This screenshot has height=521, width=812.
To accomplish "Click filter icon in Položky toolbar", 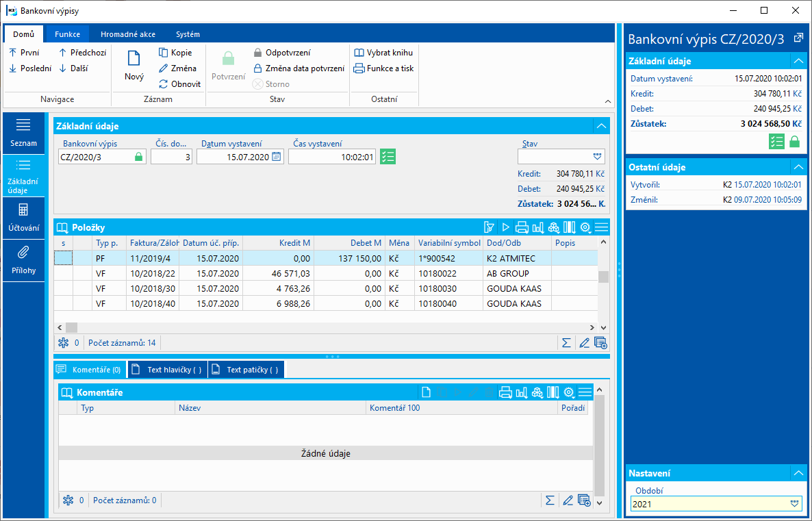I will pos(489,227).
